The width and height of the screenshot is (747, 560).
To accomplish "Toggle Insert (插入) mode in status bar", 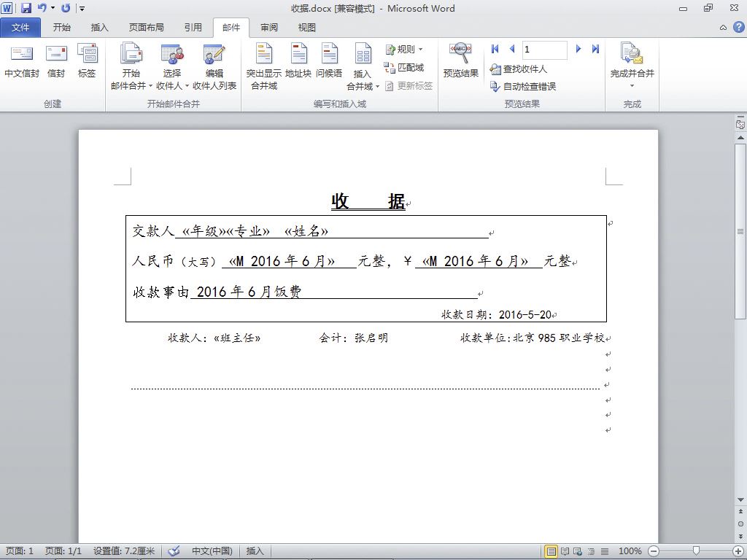I will point(255,551).
